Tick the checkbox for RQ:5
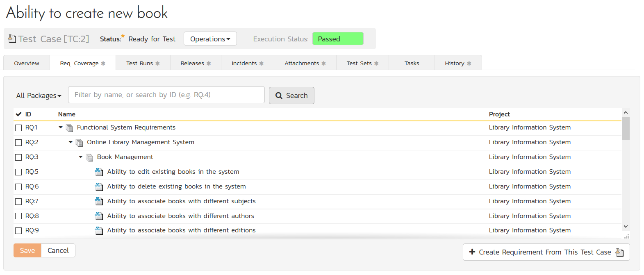This screenshot has width=644, height=275. [18, 172]
